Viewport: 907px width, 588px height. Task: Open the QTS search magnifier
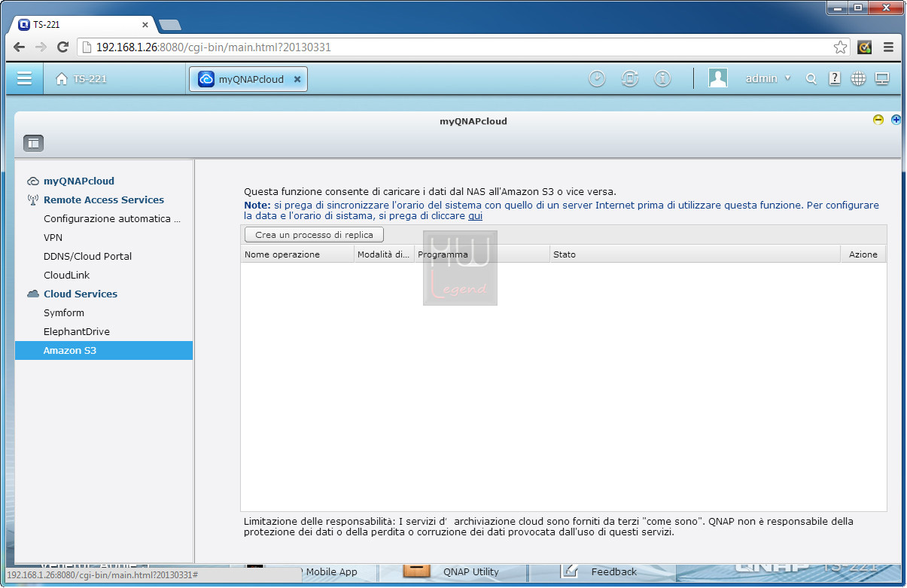point(811,79)
